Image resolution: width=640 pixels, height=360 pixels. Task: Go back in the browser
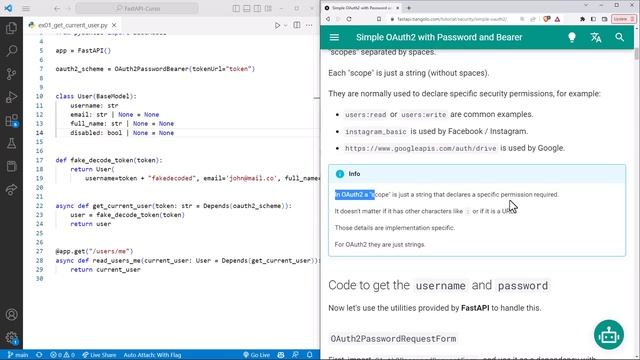[328, 19]
